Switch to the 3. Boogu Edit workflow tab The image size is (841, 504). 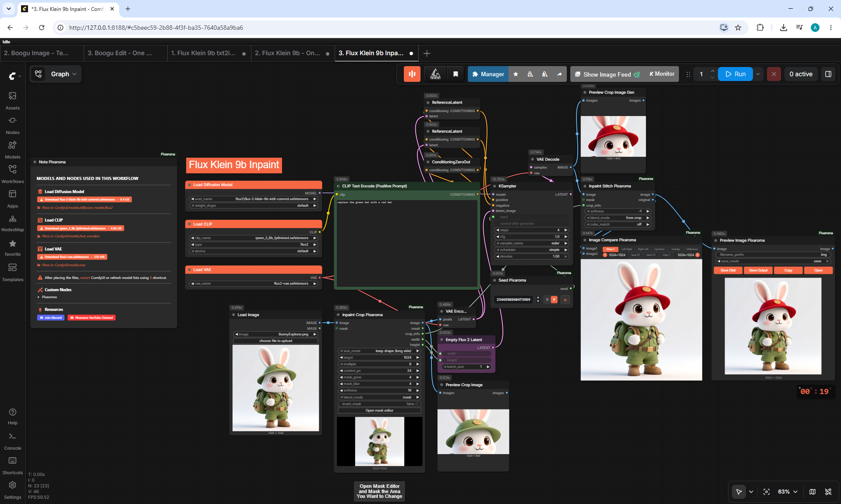coord(125,53)
